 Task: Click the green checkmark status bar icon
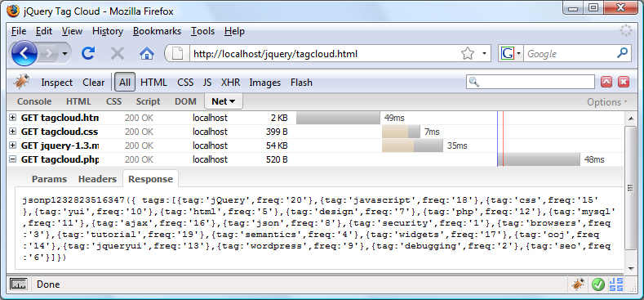(x=598, y=284)
